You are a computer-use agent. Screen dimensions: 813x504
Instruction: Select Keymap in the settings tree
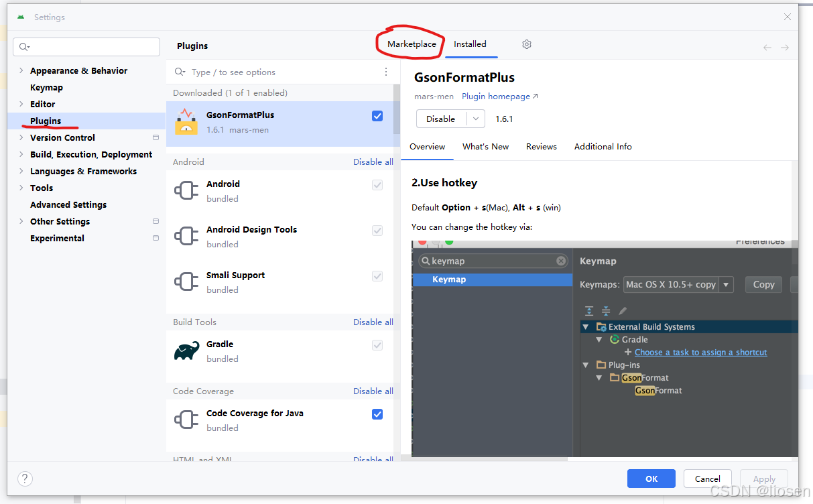[x=46, y=87]
